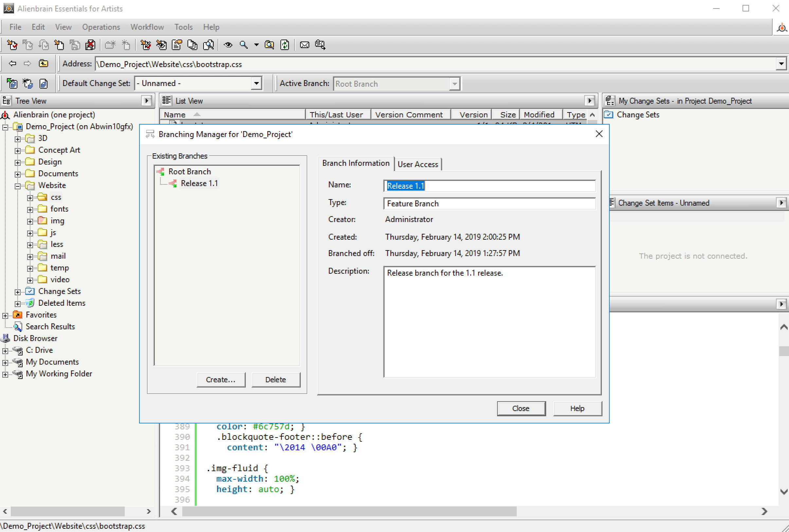Click the magnifier search icon in toolbar
789x532 pixels.
pyautogui.click(x=243, y=45)
